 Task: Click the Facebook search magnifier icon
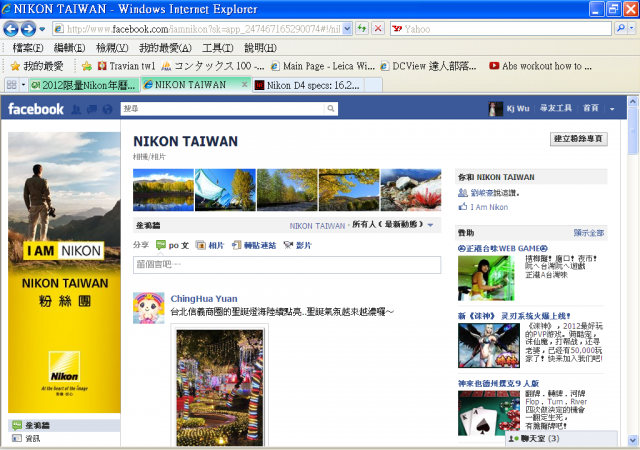coord(331,109)
